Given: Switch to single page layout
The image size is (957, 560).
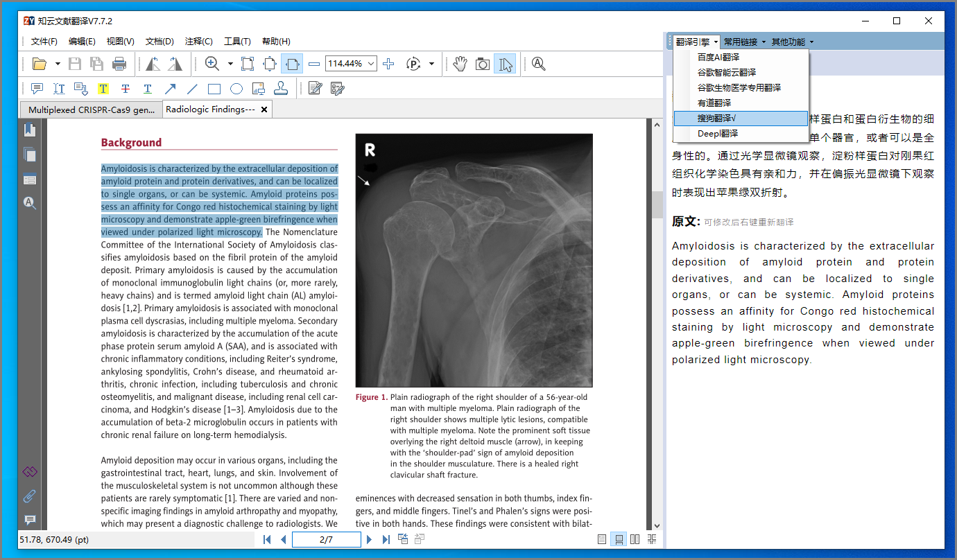Looking at the screenshot, I should click(x=602, y=539).
